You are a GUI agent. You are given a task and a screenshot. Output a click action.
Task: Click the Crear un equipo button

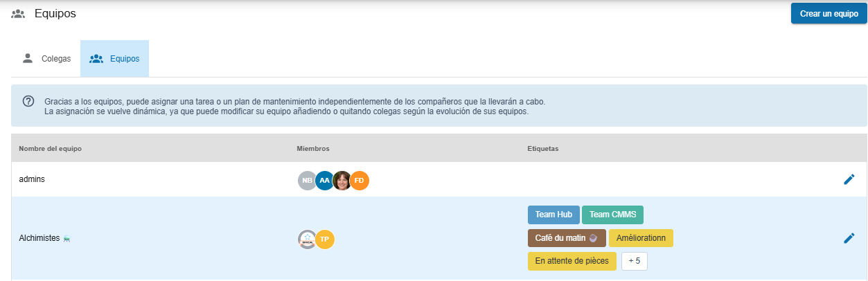tap(829, 14)
